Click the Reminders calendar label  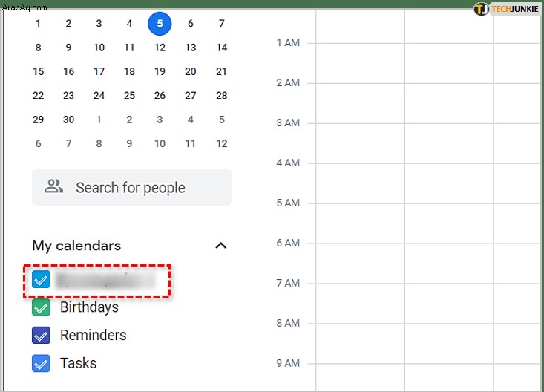coord(94,335)
